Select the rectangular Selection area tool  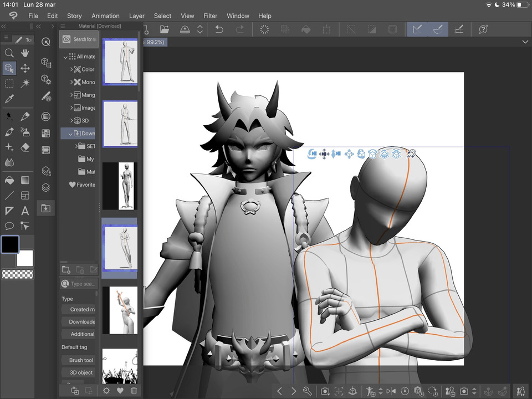(x=9, y=84)
